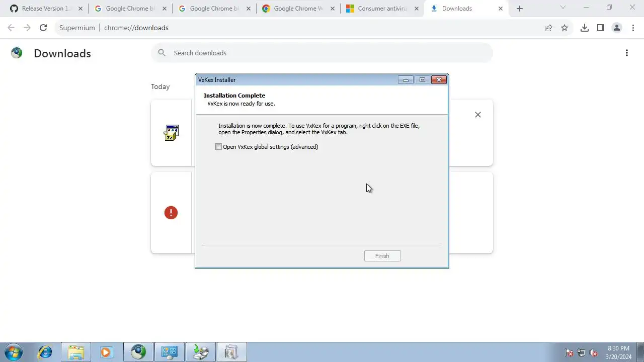Image resolution: width=644 pixels, height=362 pixels.
Task: Switch to the second Google Chrome blog tab
Action: pyautogui.click(x=130, y=9)
